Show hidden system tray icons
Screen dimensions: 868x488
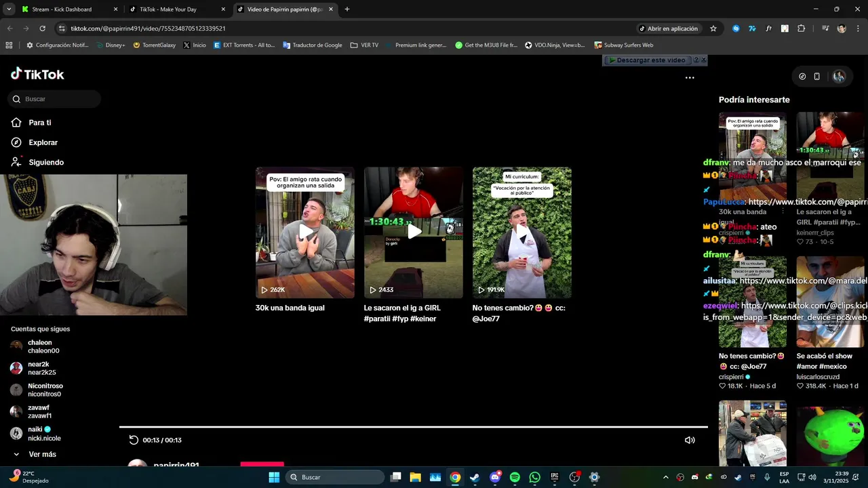click(x=665, y=477)
